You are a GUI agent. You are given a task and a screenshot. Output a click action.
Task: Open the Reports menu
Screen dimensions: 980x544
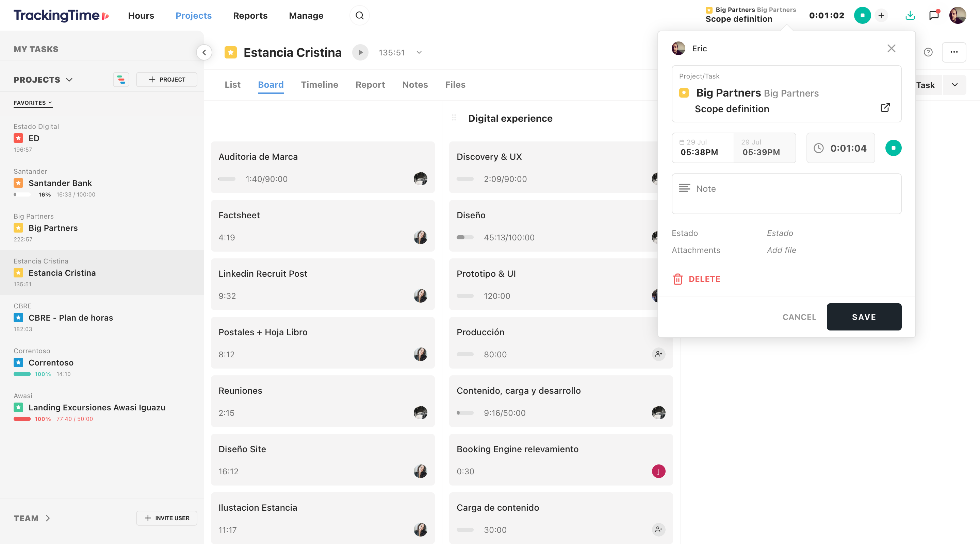coord(250,16)
